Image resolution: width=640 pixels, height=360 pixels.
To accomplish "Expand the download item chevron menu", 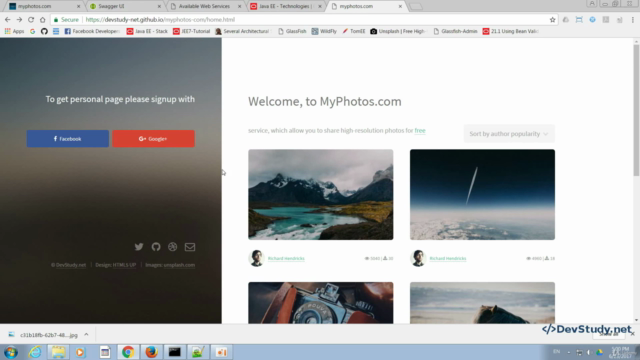I will coord(86,335).
